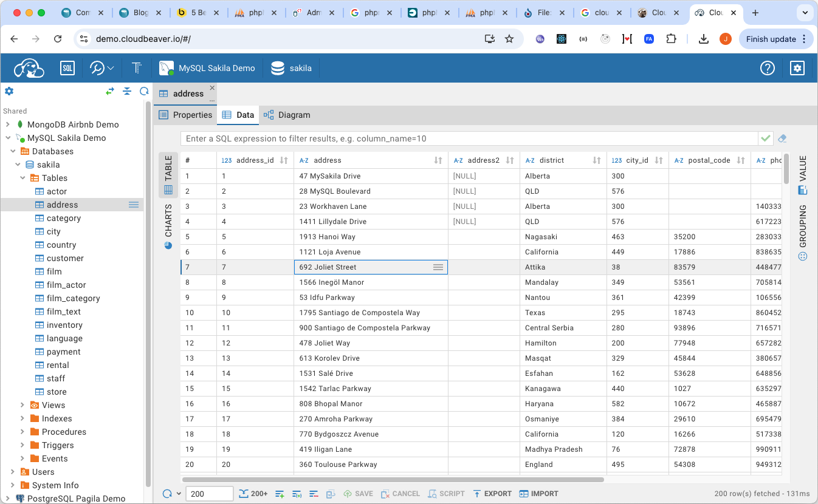Toggle the sort order on address_id column
Image resolution: width=818 pixels, height=504 pixels.
tap(283, 160)
